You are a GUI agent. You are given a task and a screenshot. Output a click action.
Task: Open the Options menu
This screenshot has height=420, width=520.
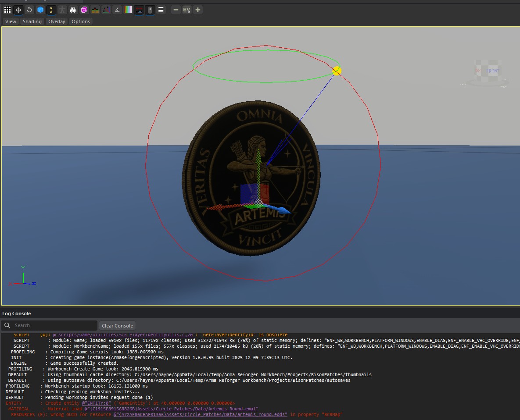coord(81,21)
